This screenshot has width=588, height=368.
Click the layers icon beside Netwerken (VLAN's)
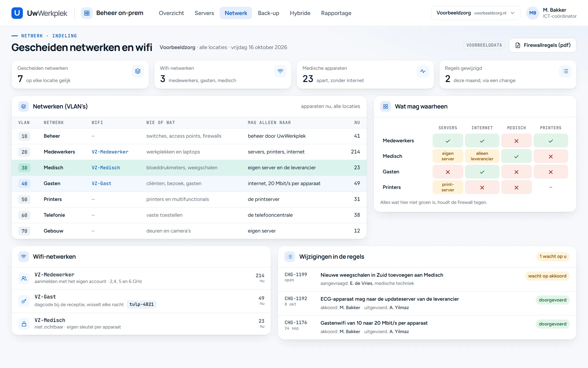pyautogui.click(x=24, y=106)
